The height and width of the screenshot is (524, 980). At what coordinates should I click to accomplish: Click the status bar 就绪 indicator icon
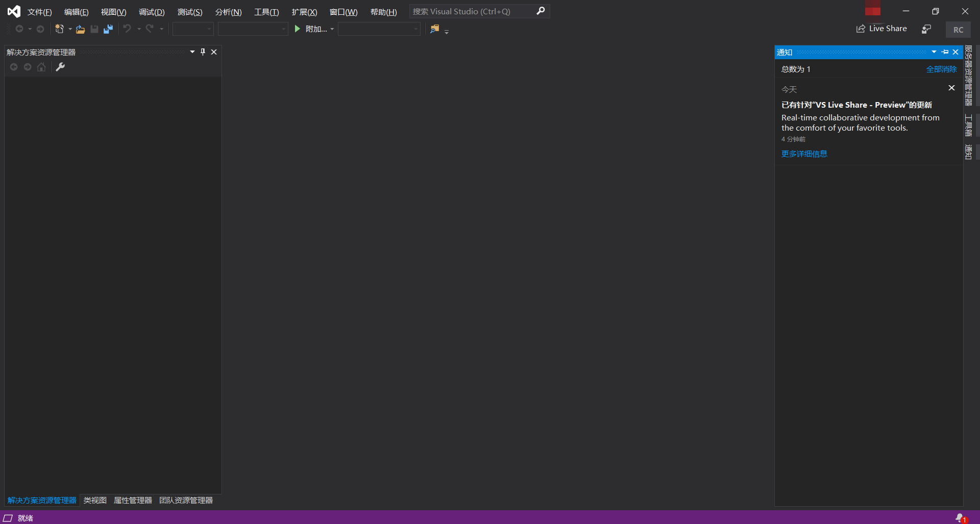pyautogui.click(x=8, y=518)
